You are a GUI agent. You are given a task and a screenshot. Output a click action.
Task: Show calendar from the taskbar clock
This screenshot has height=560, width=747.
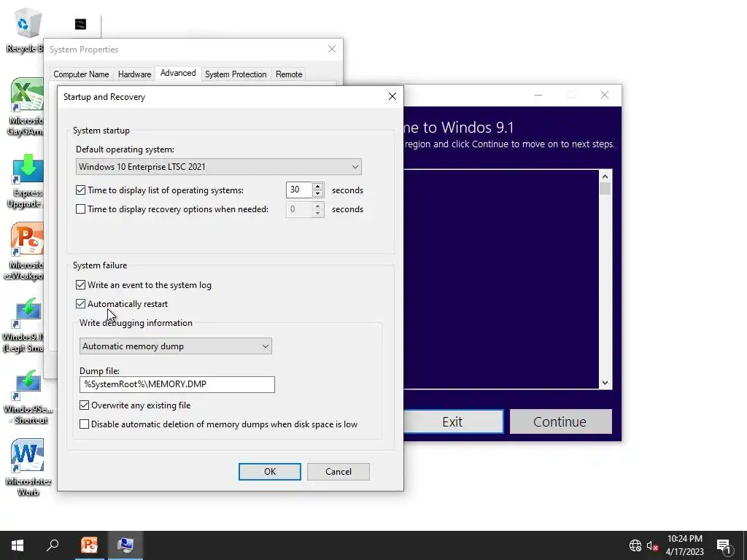[x=684, y=545]
